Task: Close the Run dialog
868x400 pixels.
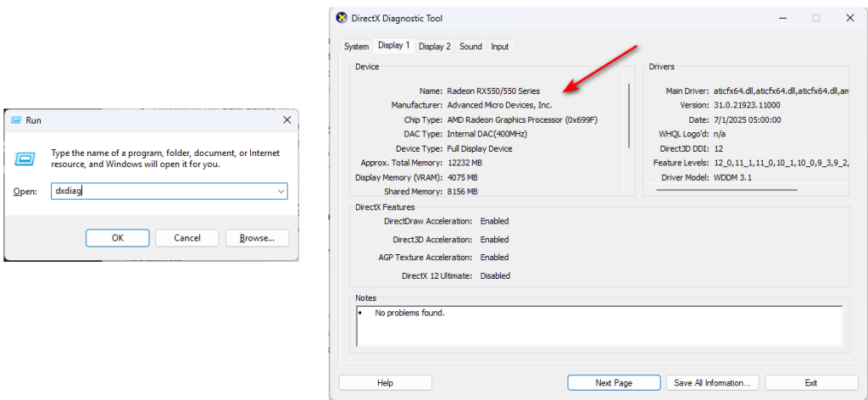Action: click(x=287, y=120)
